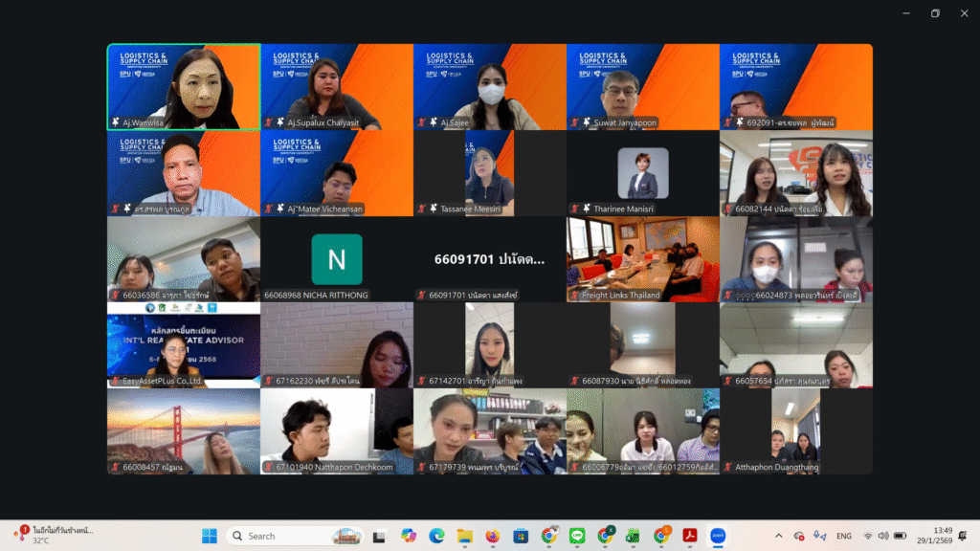Viewport: 980px width, 551px height.
Task: Click the Freight Links Thailand video tile
Action: click(x=642, y=259)
